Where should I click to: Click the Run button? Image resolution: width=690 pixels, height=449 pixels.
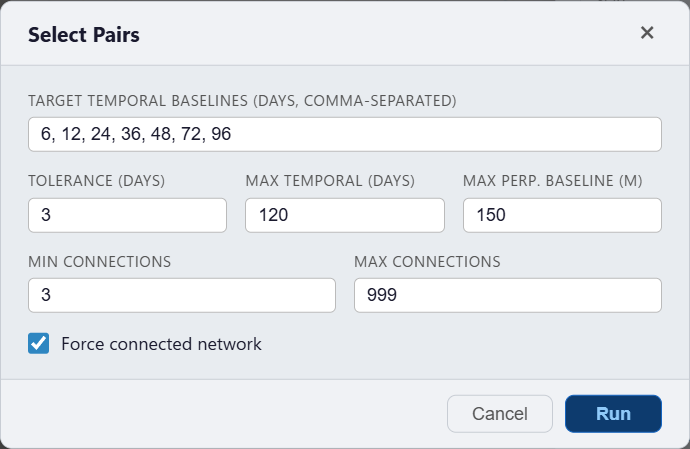[x=613, y=414]
